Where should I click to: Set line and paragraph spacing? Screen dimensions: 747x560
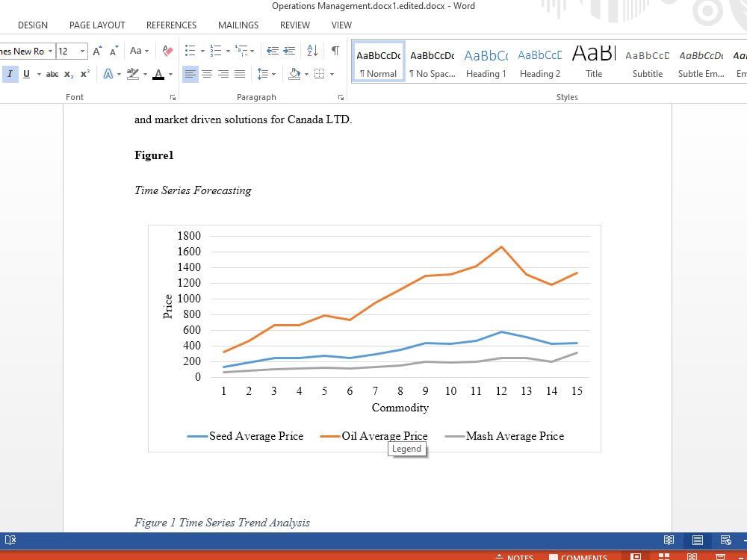262,74
